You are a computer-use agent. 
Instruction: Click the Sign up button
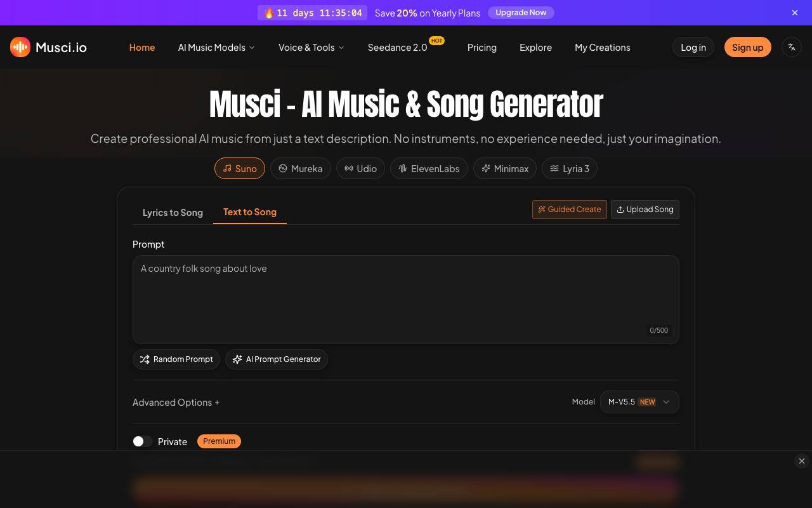pyautogui.click(x=748, y=47)
